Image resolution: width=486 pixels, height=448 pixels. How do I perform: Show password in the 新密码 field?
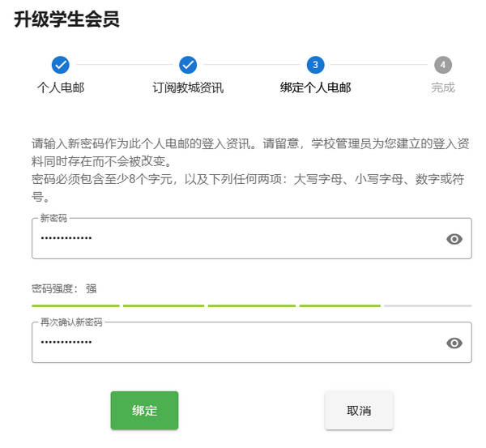[x=454, y=239]
